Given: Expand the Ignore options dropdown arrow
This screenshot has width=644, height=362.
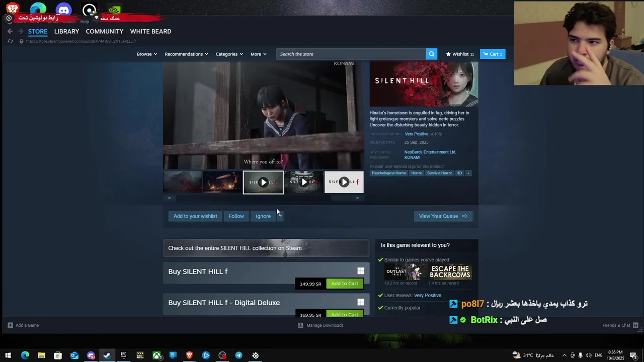Looking at the screenshot, I should point(280,216).
